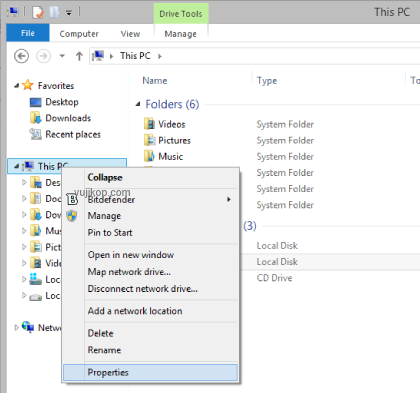Choose Rename in the context menu

(150, 350)
